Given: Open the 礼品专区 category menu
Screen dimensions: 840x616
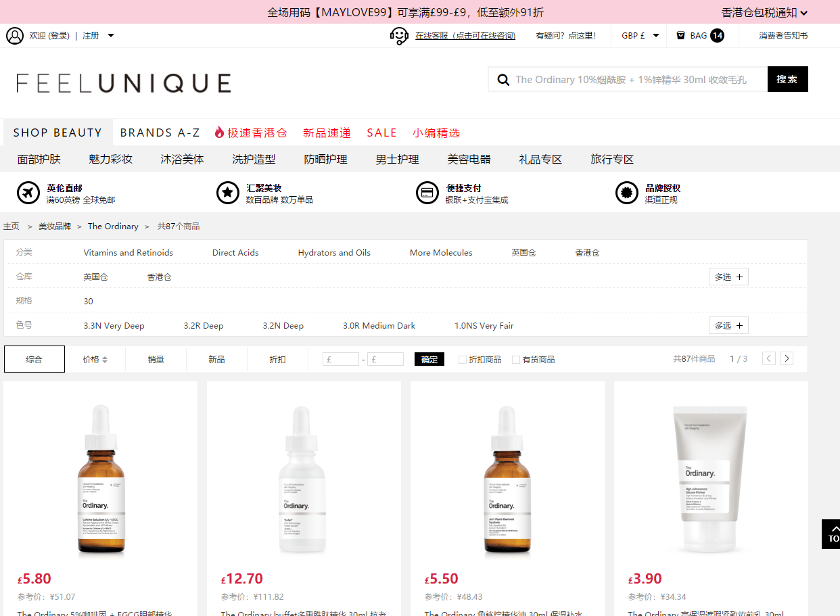Looking at the screenshot, I should pos(541,160).
